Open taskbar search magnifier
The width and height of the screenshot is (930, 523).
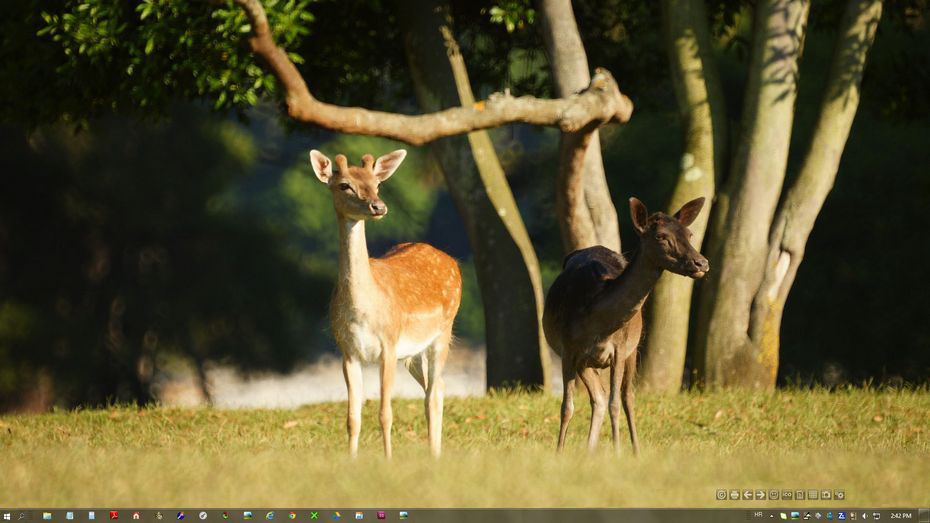(x=21, y=516)
